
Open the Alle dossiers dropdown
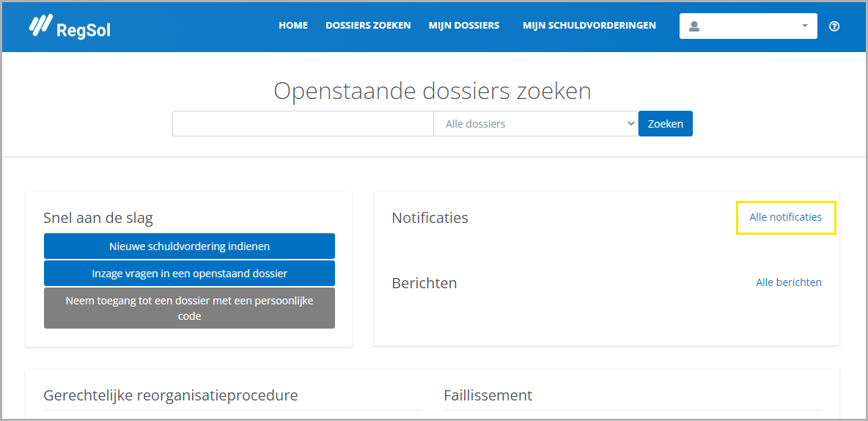coord(536,123)
